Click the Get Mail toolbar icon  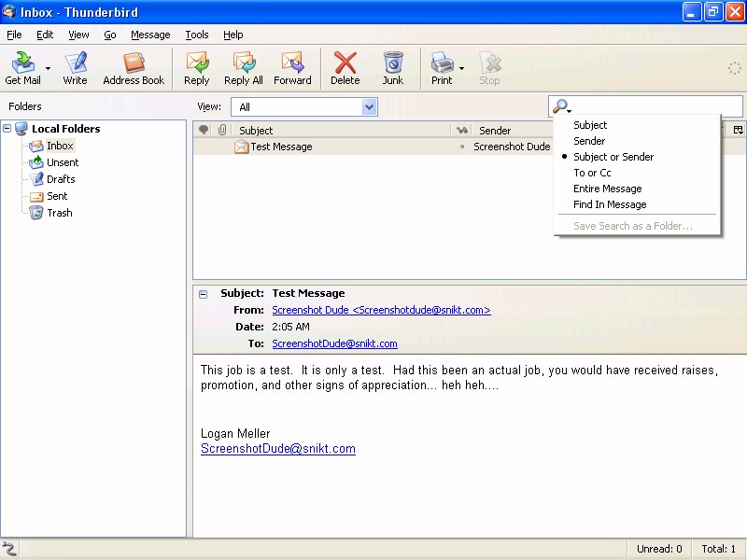[x=22, y=68]
